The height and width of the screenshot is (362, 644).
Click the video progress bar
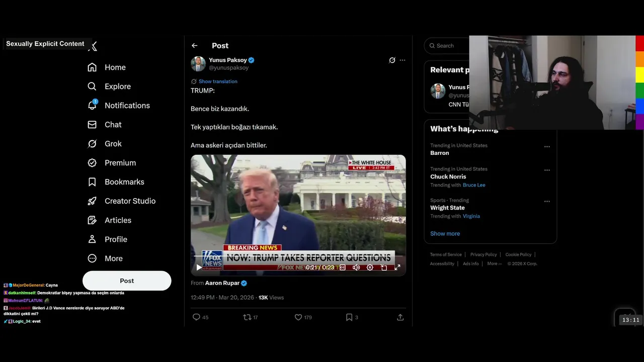298,256
